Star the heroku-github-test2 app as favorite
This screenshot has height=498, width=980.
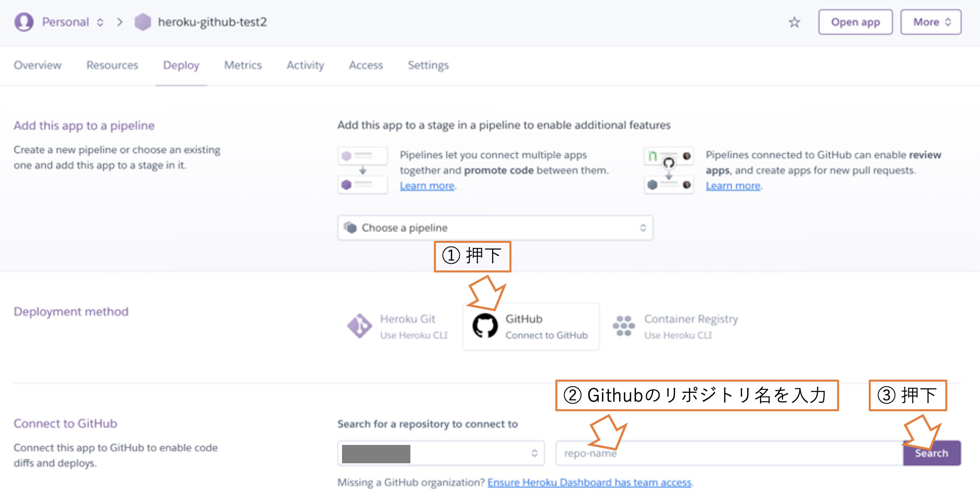[x=794, y=22]
